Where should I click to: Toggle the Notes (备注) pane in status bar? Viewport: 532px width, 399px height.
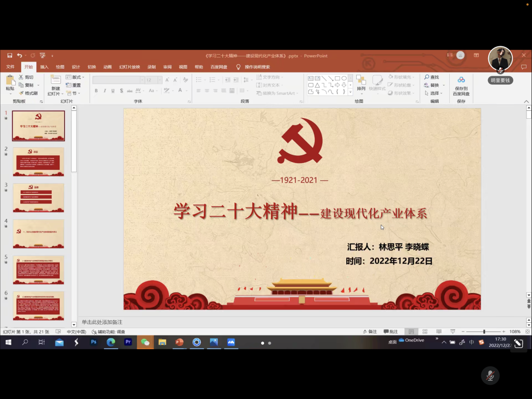tap(369, 332)
